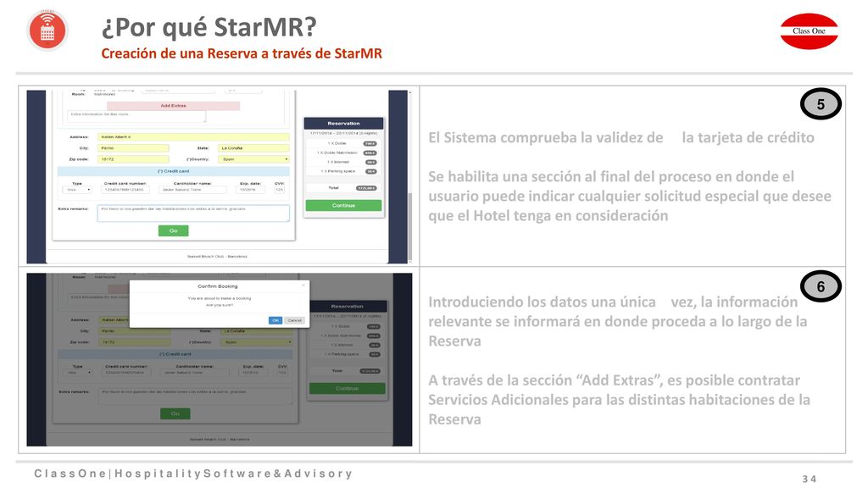Click the 'A través de la sección Add Extras' paragraph
Screen dimensions: 868x488
pyautogui.click(x=620, y=400)
